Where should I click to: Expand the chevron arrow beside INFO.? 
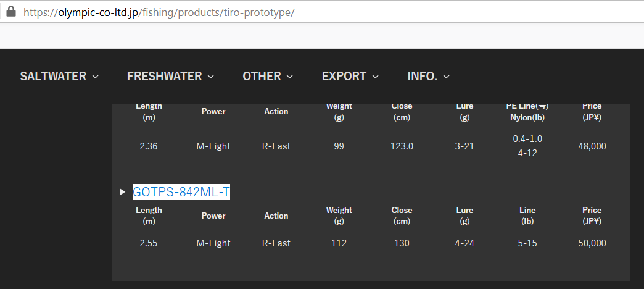tap(447, 77)
